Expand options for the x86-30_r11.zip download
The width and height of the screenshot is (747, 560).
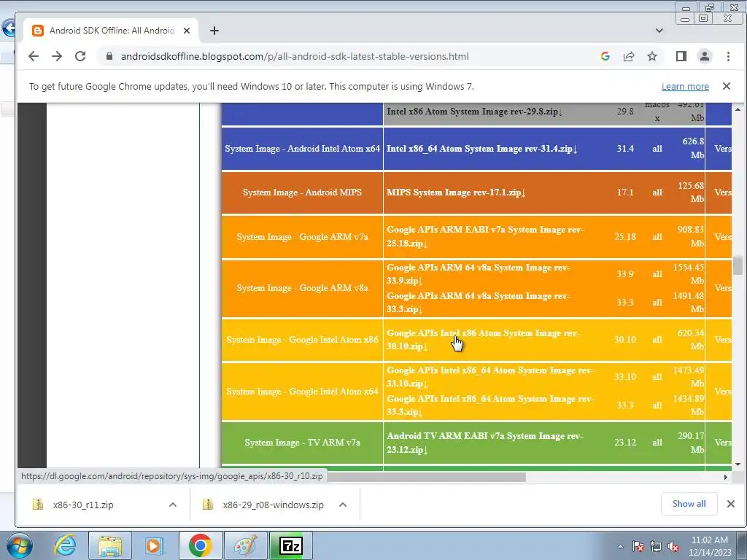coord(173,505)
